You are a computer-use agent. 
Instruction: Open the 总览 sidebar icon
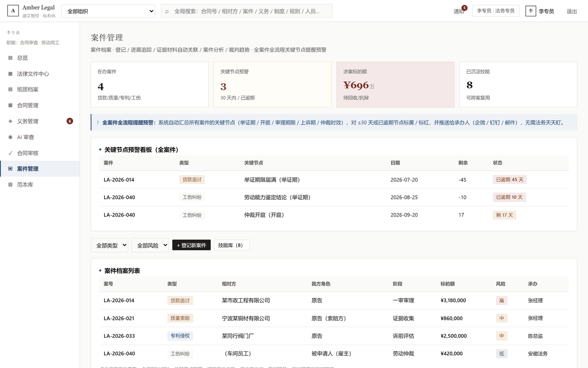(x=10, y=58)
